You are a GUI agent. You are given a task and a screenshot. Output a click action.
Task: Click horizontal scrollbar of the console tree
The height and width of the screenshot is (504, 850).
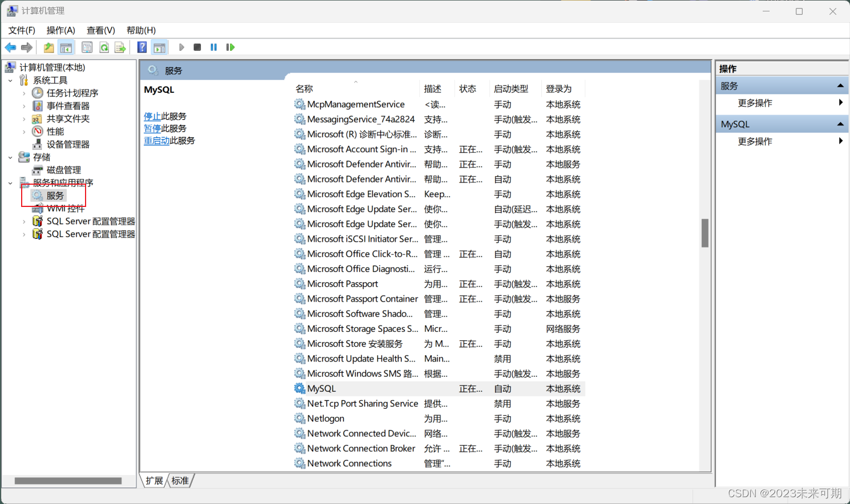click(68, 481)
